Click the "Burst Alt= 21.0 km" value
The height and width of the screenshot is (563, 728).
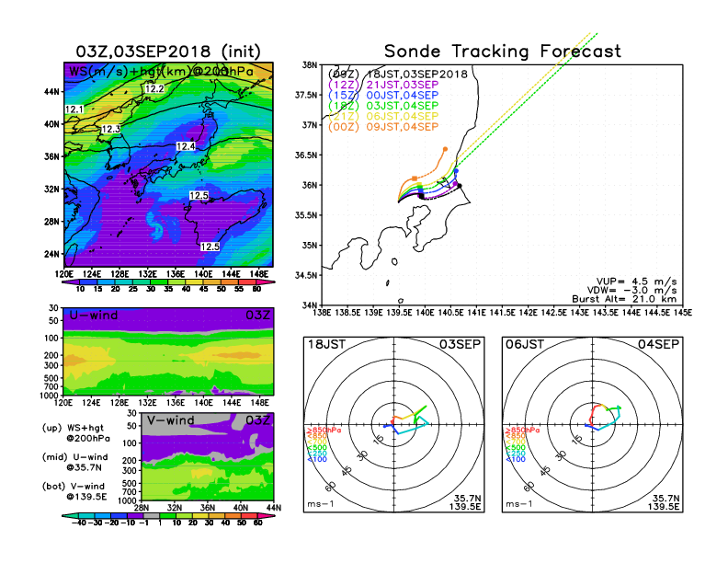[624, 299]
